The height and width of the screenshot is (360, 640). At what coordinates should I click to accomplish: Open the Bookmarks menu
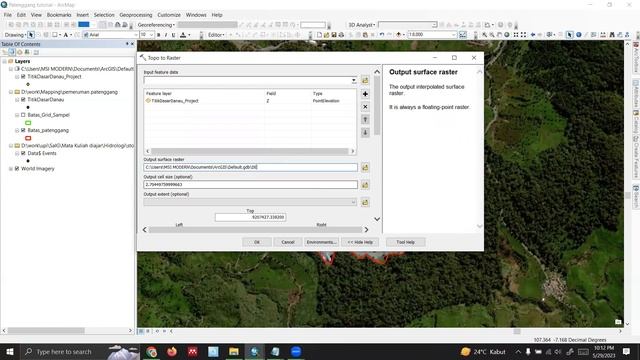pyautogui.click(x=59, y=15)
